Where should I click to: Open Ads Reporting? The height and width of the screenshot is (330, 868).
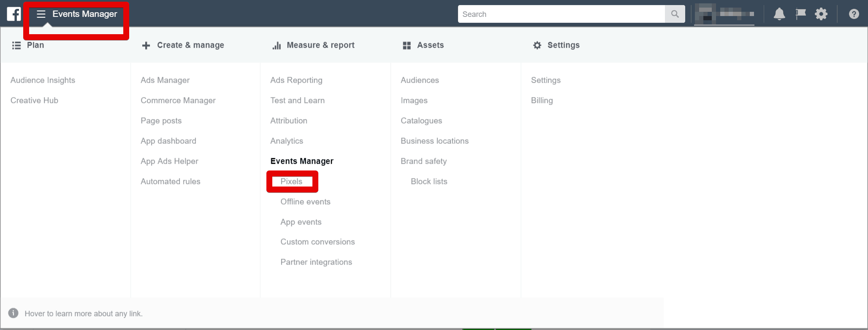[x=296, y=80]
